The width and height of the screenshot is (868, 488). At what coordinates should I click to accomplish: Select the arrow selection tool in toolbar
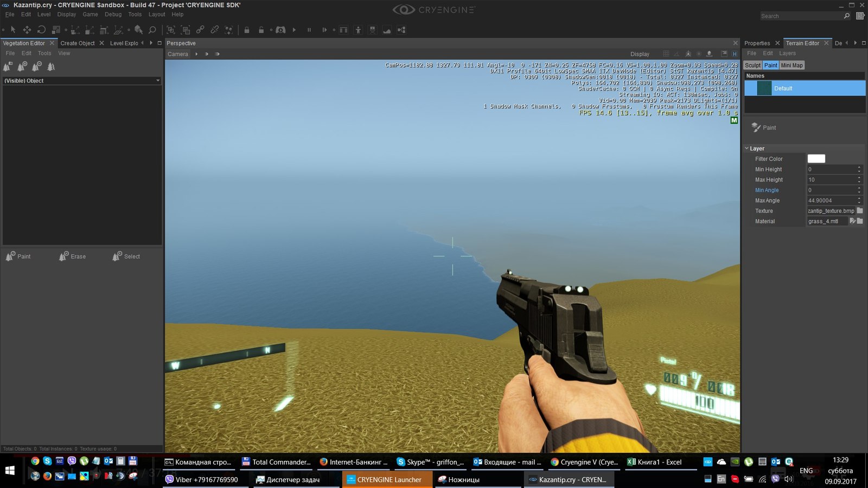pos(13,30)
